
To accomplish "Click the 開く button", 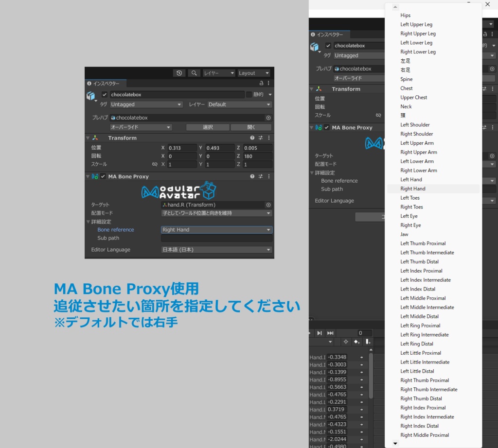I will [x=251, y=127].
